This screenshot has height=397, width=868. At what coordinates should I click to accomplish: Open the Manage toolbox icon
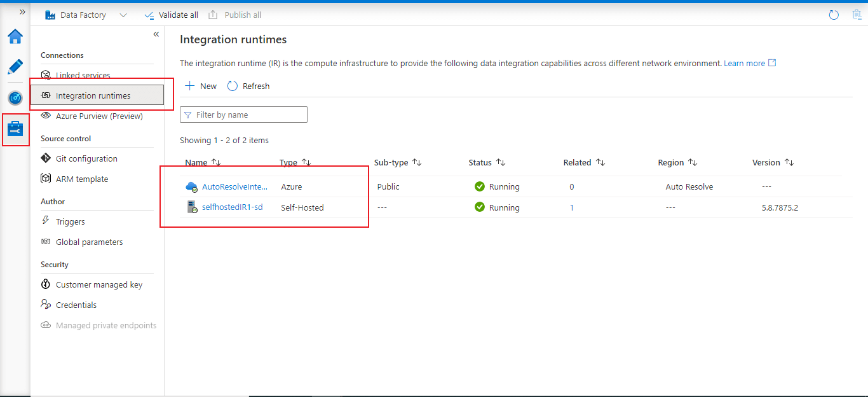[x=15, y=129]
